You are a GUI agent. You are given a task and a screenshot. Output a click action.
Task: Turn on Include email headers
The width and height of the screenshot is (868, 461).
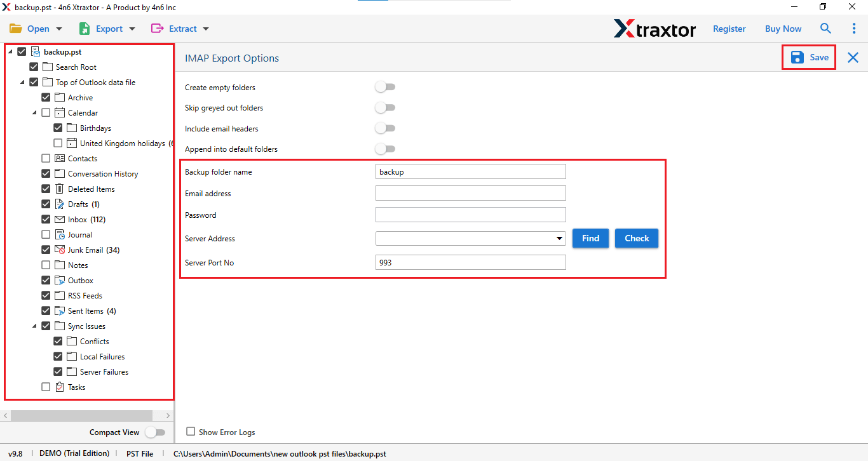point(385,128)
